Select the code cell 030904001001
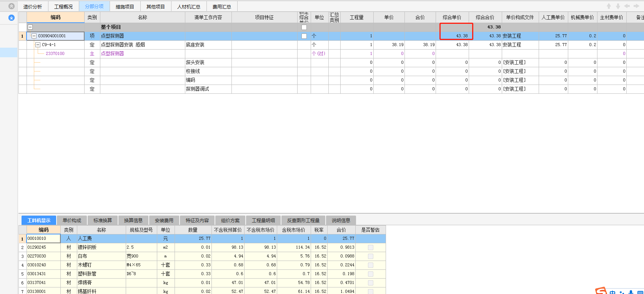Image resolution: width=644 pixels, height=294 pixels. tap(55, 36)
